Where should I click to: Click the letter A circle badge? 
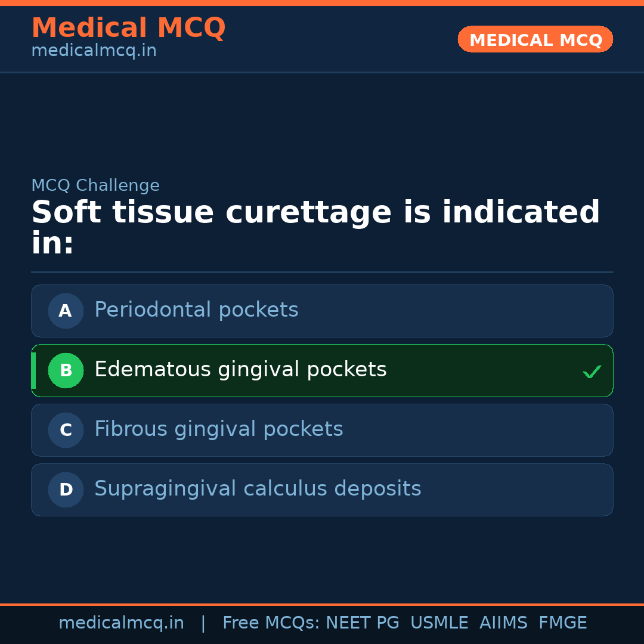pyautogui.click(x=66, y=311)
